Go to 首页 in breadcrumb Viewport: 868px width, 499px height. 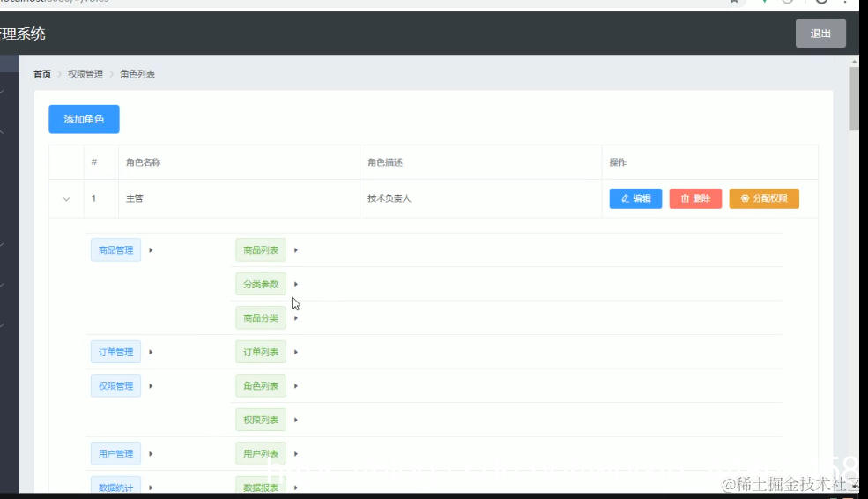pyautogui.click(x=42, y=74)
